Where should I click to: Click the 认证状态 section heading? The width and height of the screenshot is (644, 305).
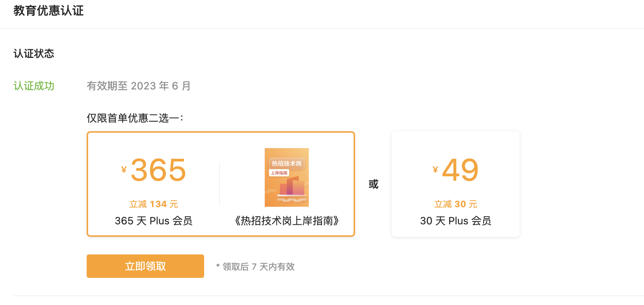pyautogui.click(x=34, y=54)
